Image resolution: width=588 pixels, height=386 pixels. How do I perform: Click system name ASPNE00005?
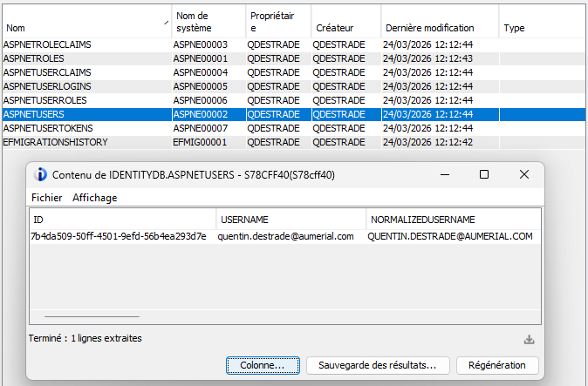click(201, 86)
